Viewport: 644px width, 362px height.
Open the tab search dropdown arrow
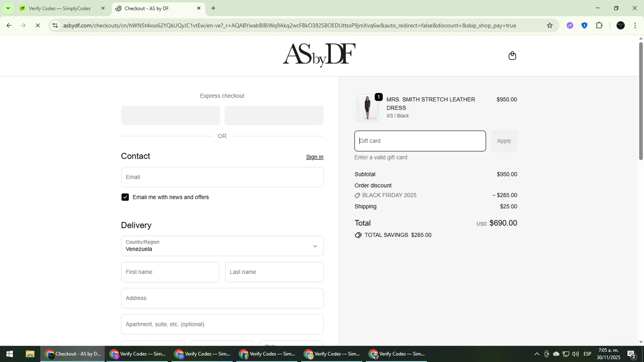click(8, 8)
